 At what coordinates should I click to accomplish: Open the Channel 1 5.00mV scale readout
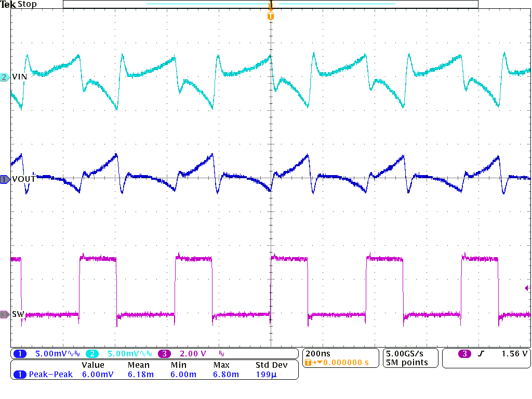(49, 353)
